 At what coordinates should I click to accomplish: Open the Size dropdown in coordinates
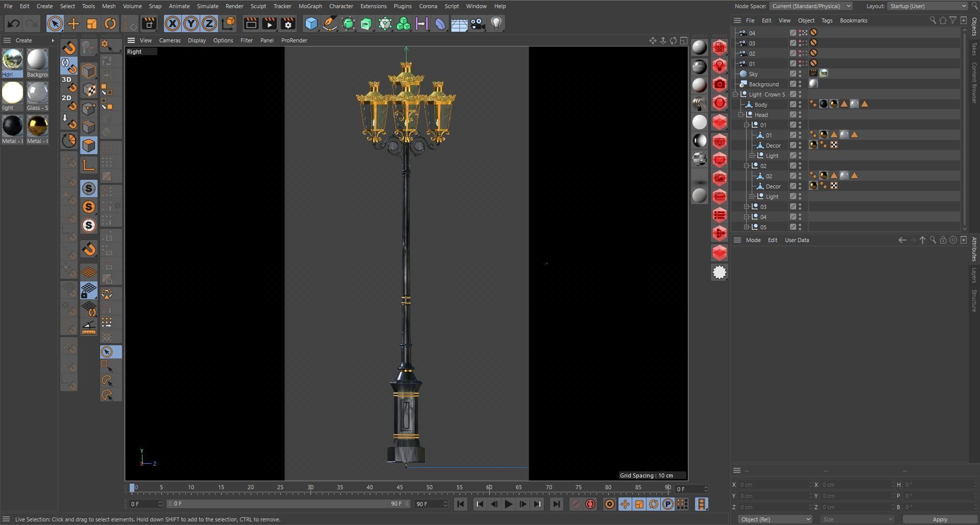[x=857, y=519]
